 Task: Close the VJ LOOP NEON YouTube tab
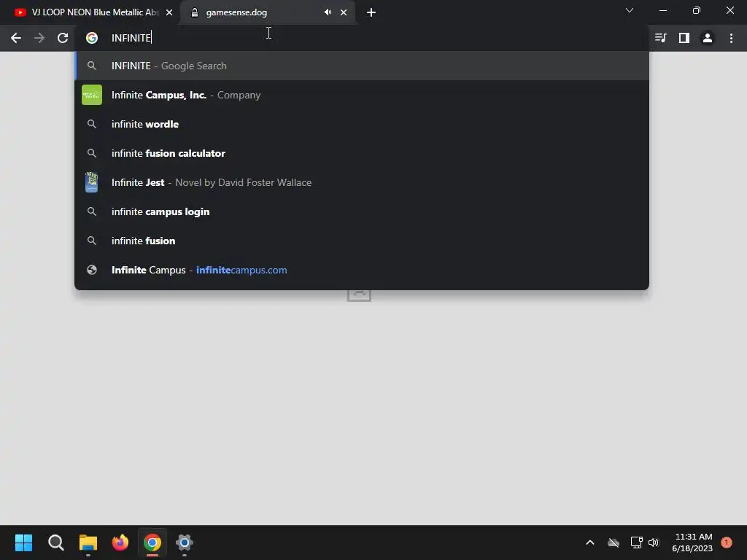tap(169, 12)
